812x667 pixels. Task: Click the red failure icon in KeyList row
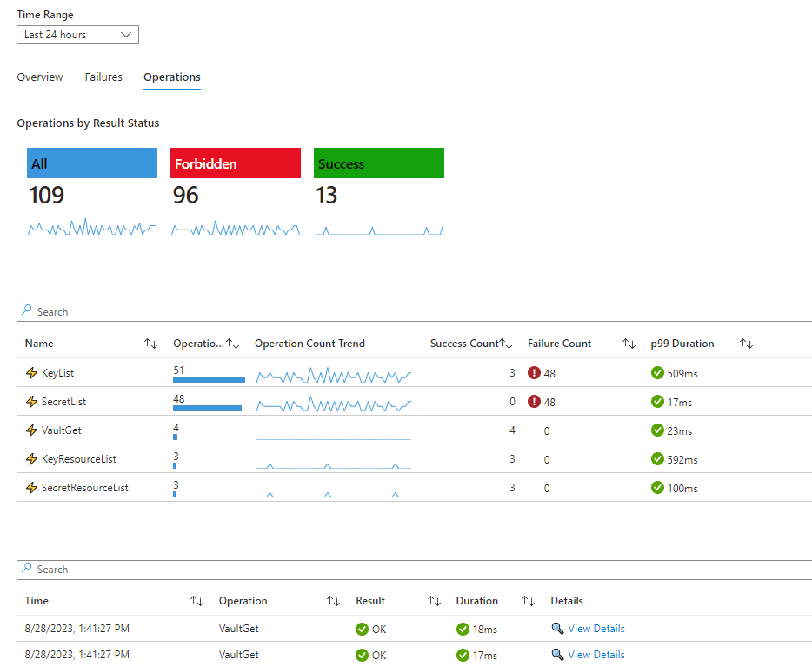coord(534,373)
